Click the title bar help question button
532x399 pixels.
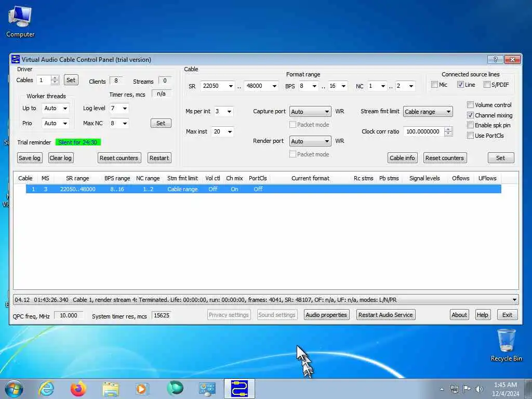point(495,59)
